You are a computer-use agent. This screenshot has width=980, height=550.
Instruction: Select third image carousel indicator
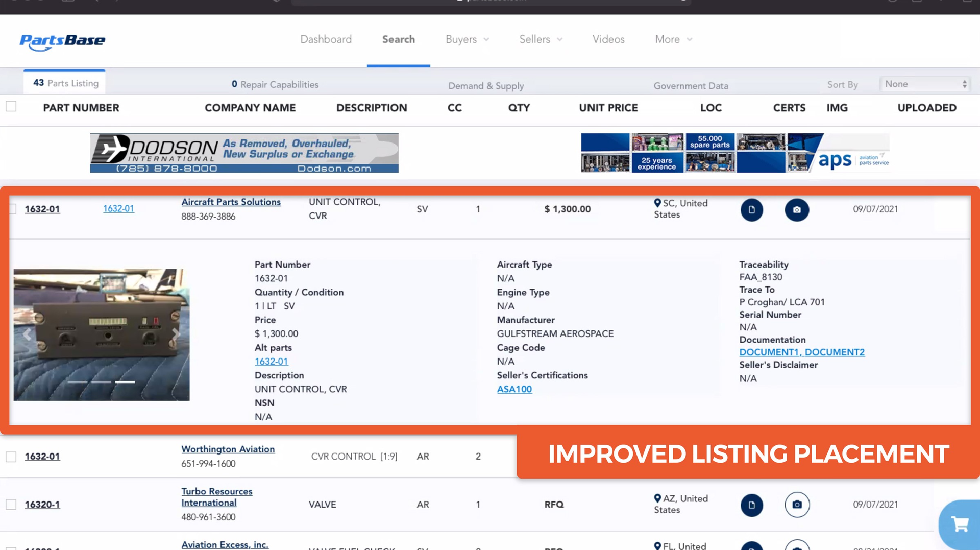(x=125, y=382)
